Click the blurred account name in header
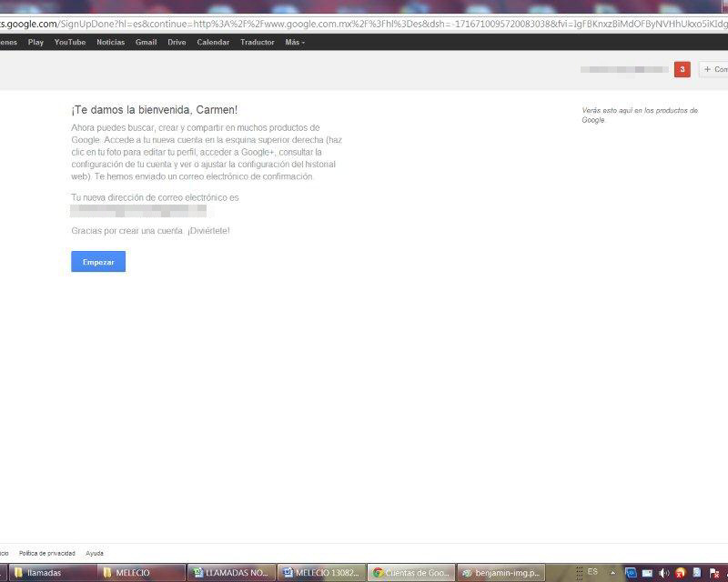Viewport: 728px width, 582px height. pos(624,70)
